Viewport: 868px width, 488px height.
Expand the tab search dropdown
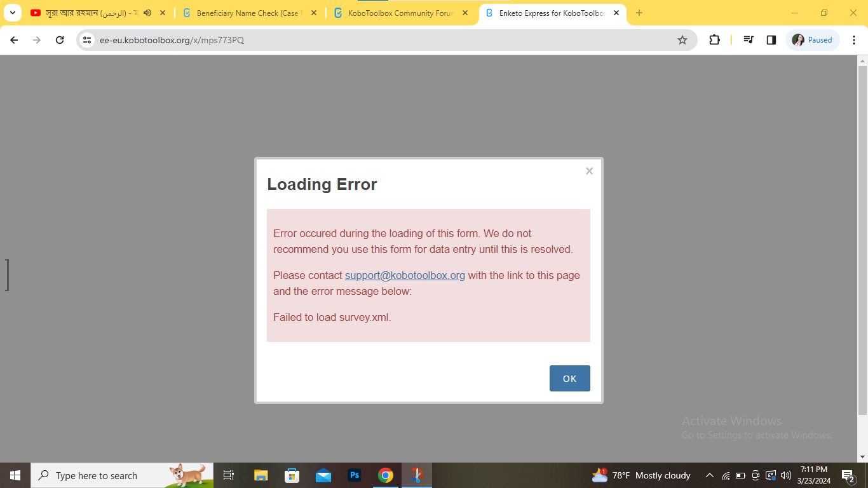coord(12,13)
